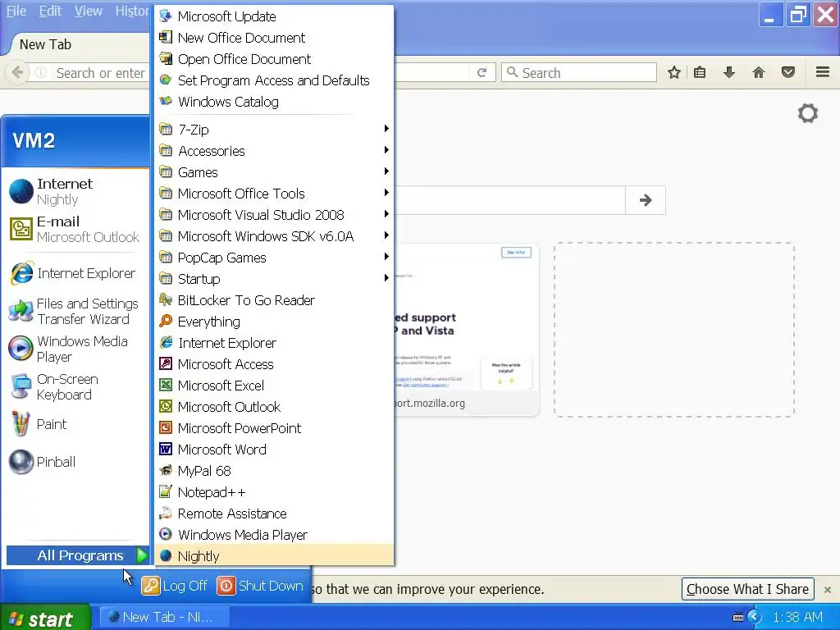Open Windows Media Player in Start pane

tap(75, 349)
